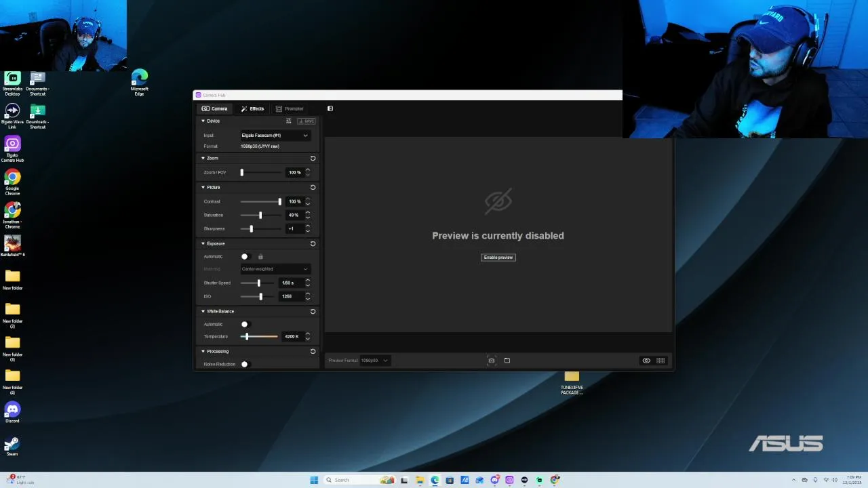Open the Jonathan Chrome profile shortcut

[x=12, y=216]
